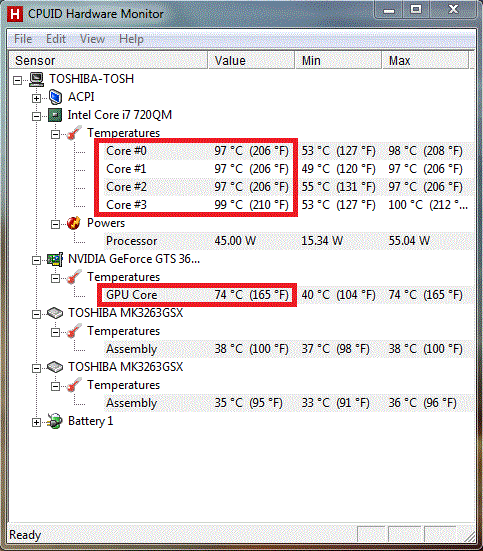Collapse the Powers node
This screenshot has height=551, width=483.
pyautogui.click(x=55, y=225)
